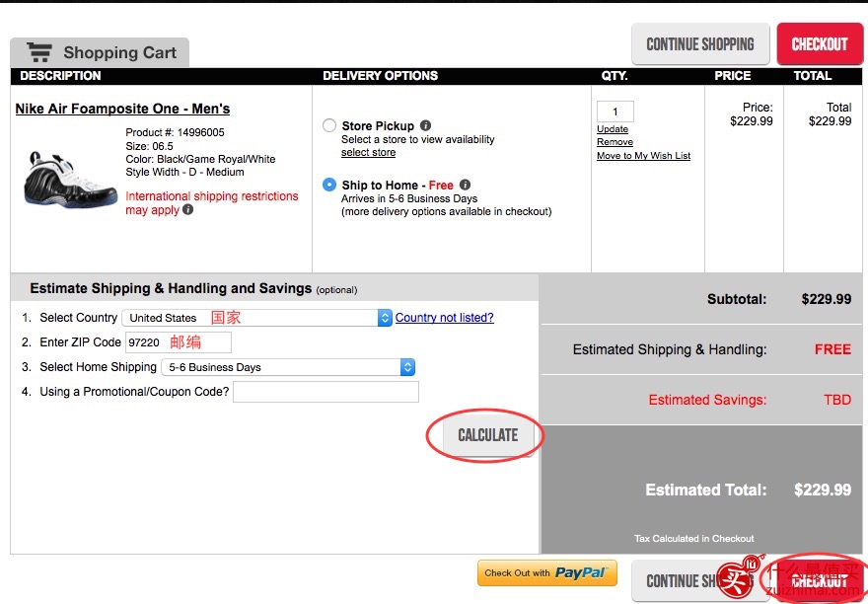Viewport: 868px width, 604px height.
Task: Click the DESCRIPTION column header
Action: point(60,76)
